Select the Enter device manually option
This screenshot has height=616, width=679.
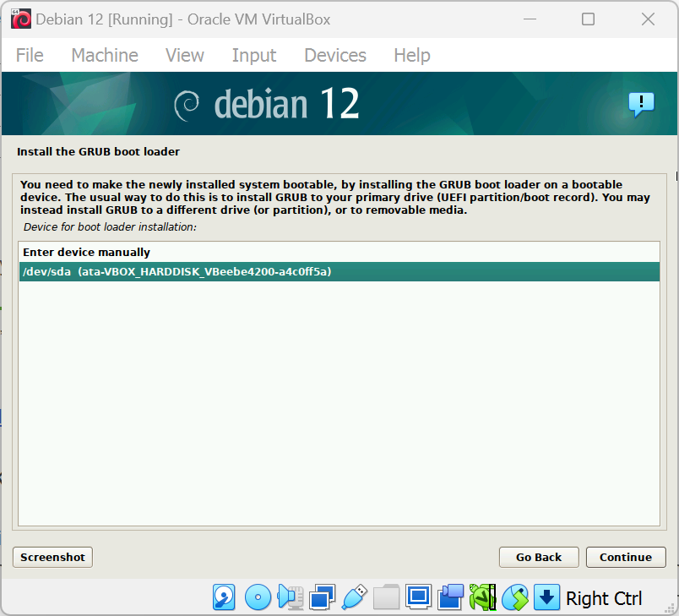[86, 252]
